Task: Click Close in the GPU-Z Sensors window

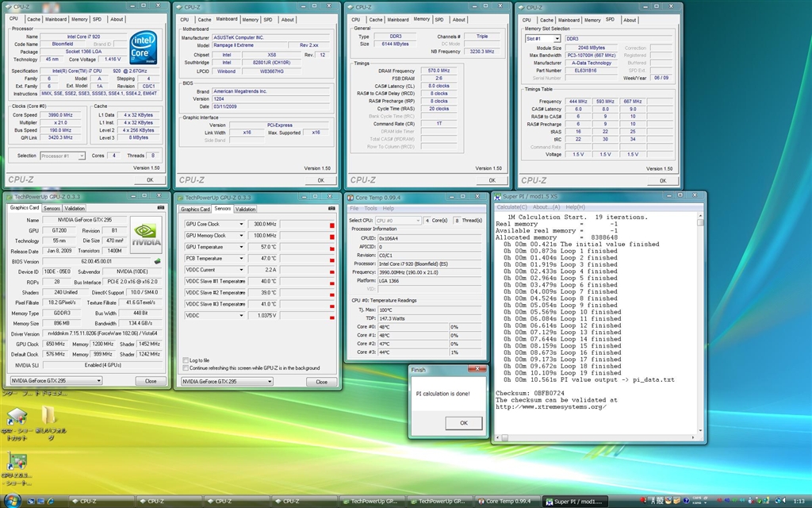Action: 321,382
